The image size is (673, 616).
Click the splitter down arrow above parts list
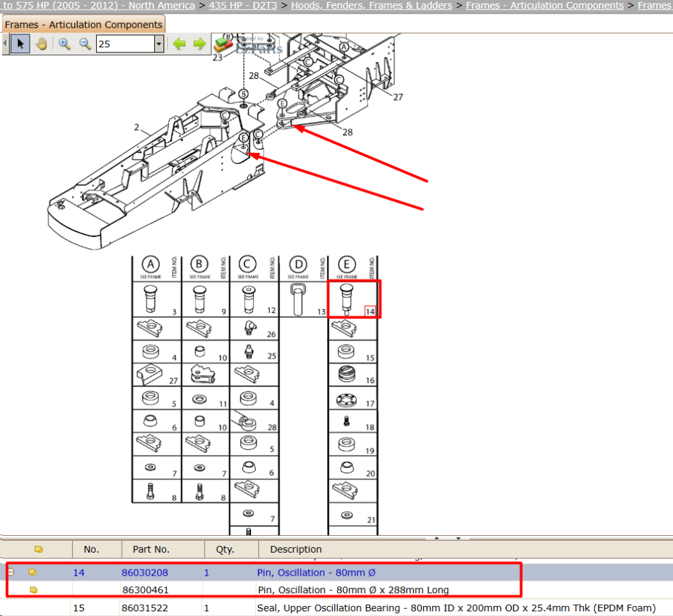pyautogui.click(x=458, y=538)
